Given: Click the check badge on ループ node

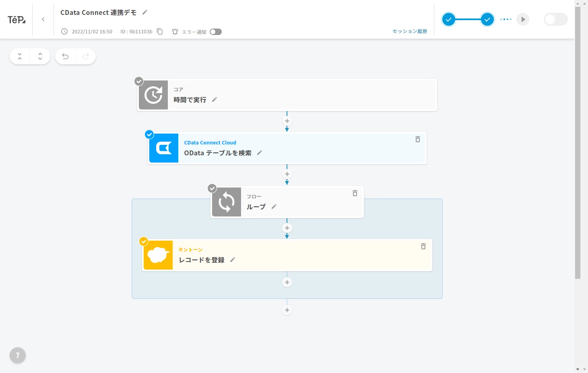Looking at the screenshot, I should pyautogui.click(x=212, y=188).
